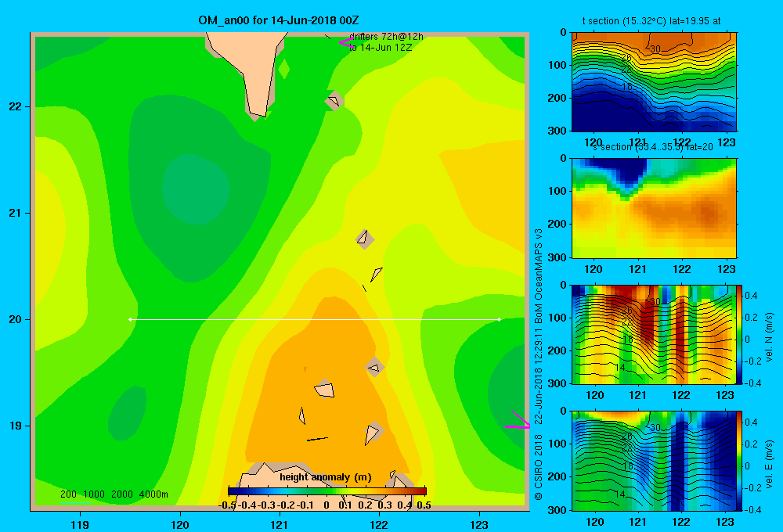
Task: Click the vel. E color scale bar
Action: click(x=739, y=461)
